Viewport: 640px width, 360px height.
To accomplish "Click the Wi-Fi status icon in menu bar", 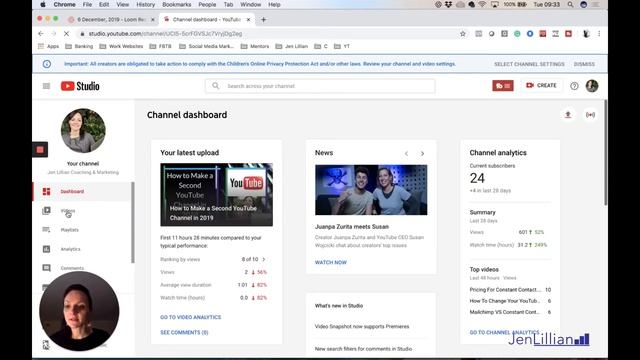I will 482,4.
